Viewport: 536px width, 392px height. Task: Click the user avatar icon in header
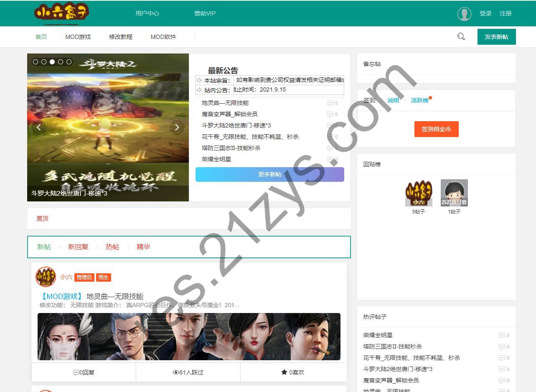click(464, 13)
